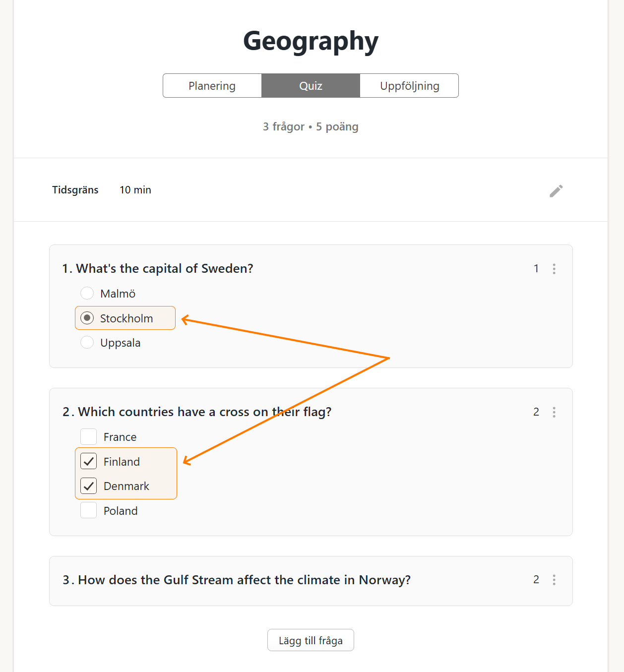Check the France checkbox
This screenshot has height=672, width=624.
(89, 436)
